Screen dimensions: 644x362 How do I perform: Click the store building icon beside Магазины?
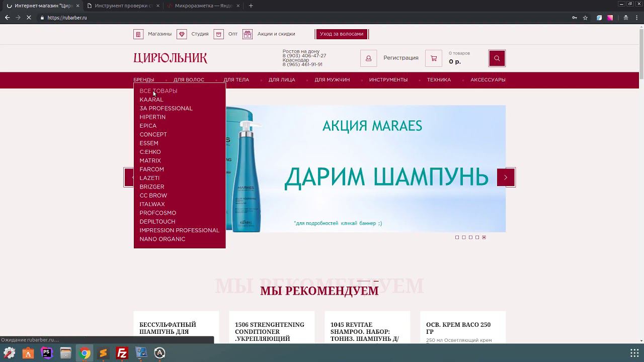[x=138, y=34]
